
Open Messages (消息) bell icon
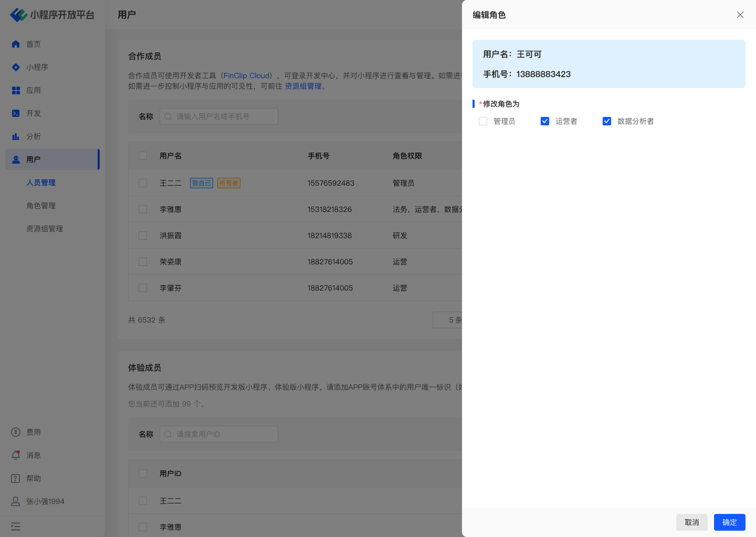16,456
